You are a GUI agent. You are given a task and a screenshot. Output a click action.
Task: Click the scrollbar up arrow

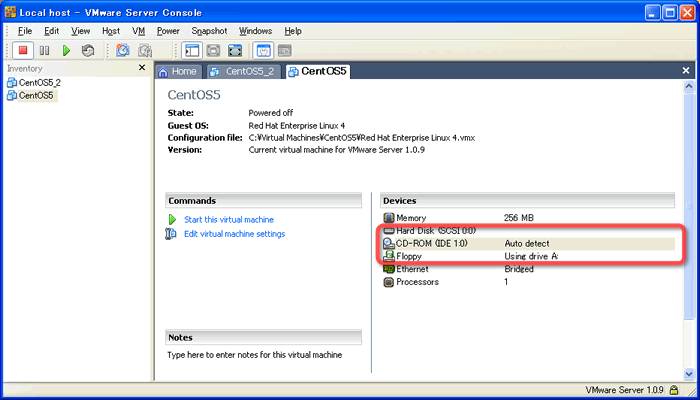coord(689,86)
